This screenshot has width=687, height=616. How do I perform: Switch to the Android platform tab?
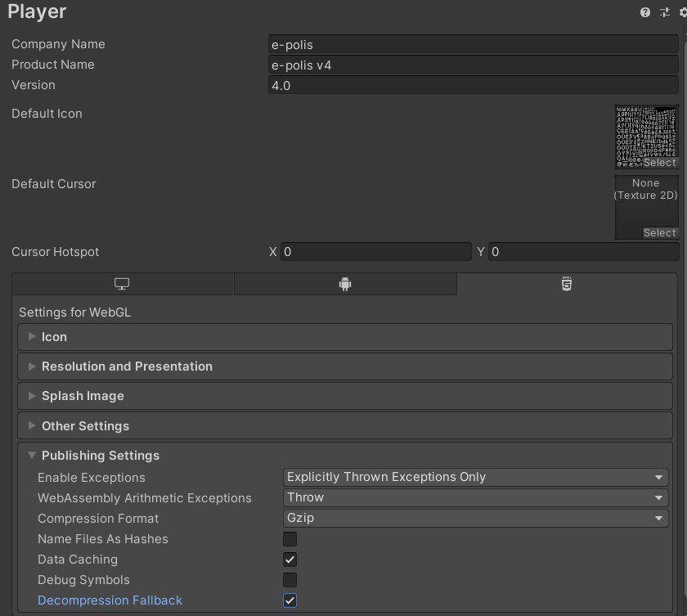345,284
